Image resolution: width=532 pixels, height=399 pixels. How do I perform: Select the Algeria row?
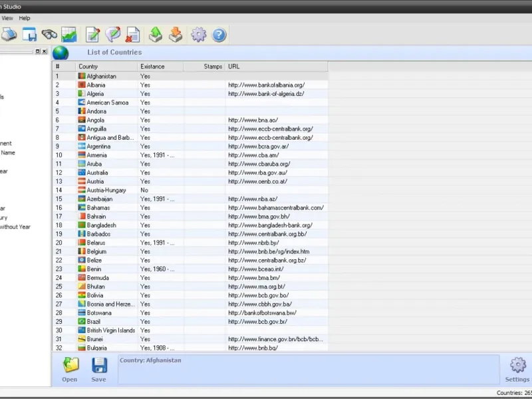[x=190, y=94]
